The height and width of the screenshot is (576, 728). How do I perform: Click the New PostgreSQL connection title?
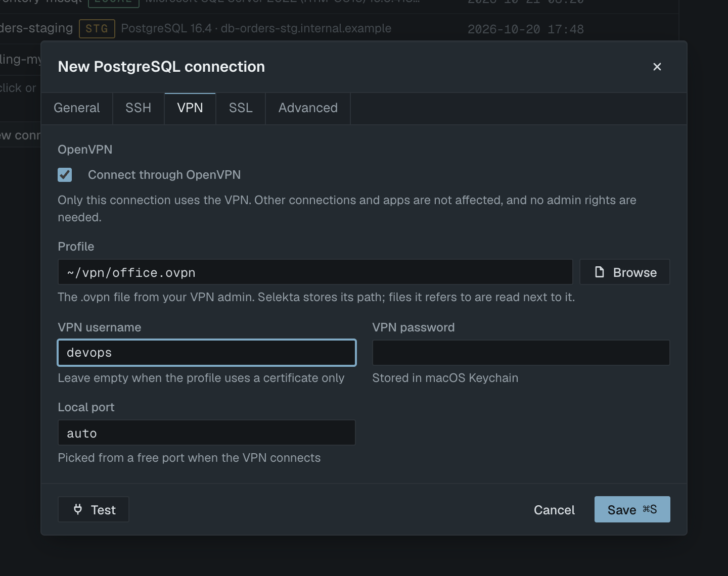161,67
